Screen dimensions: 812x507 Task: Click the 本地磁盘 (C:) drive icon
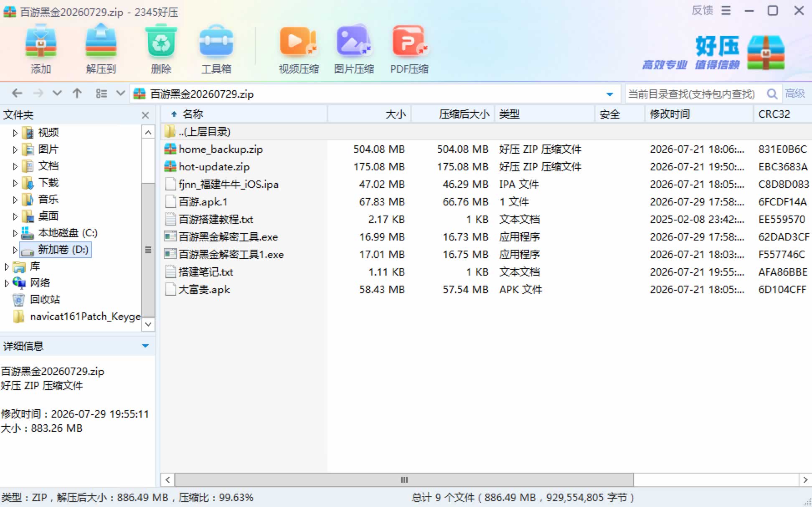28,233
